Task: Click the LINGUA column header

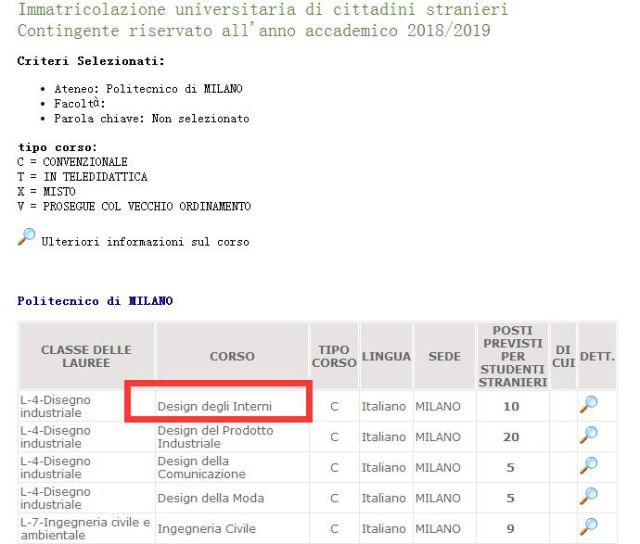Action: point(386,356)
